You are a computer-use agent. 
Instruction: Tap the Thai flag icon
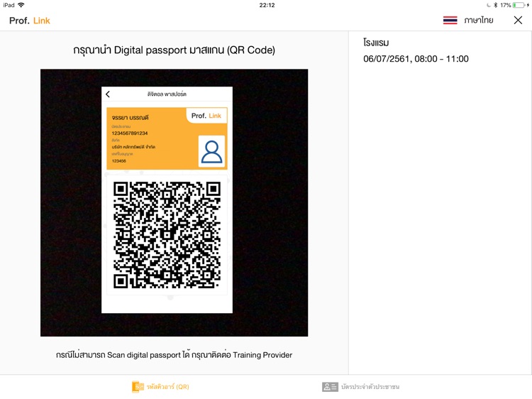coord(450,21)
